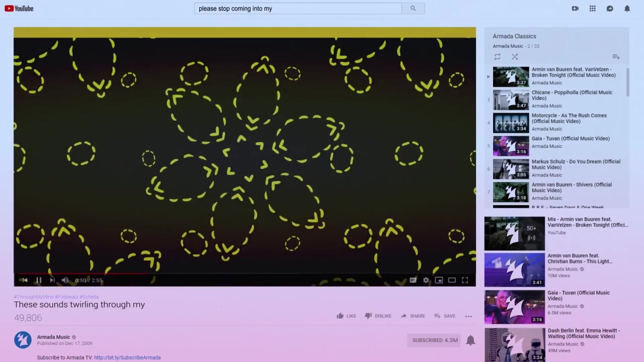Click the search magnifier button

click(x=413, y=9)
